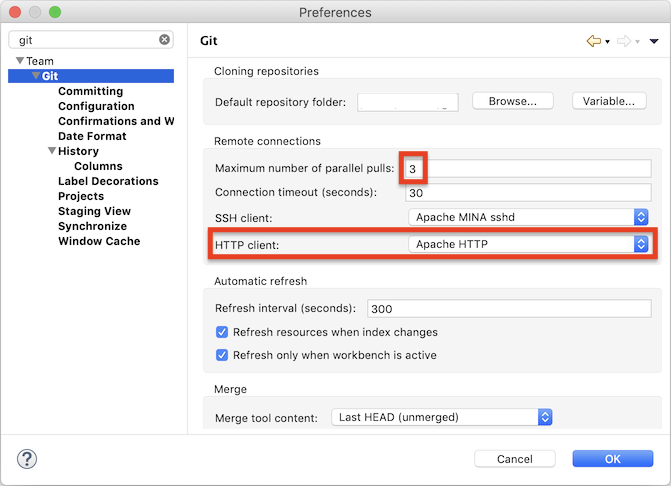Viewport: 671px width, 486px height.
Task: Click the Variable... button
Action: click(609, 101)
